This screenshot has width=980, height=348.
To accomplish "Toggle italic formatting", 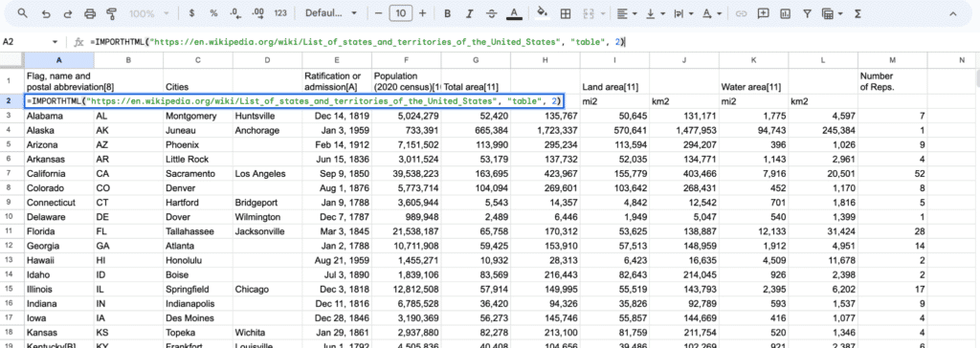I will [469, 13].
